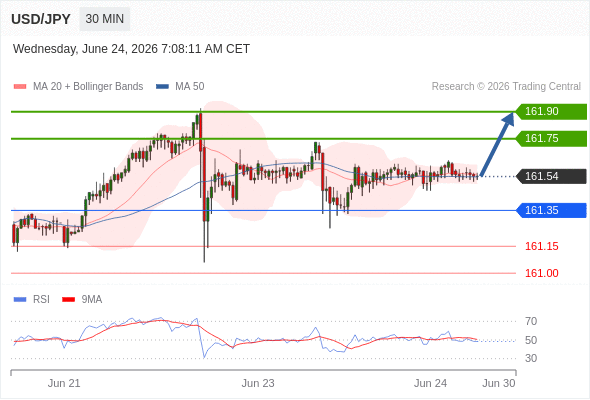Click the green 161.90 resistance tag
The height and width of the screenshot is (400, 590).
pos(551,111)
